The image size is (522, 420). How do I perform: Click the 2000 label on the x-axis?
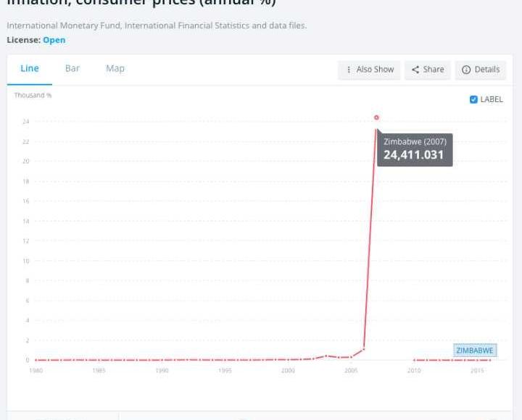point(288,371)
